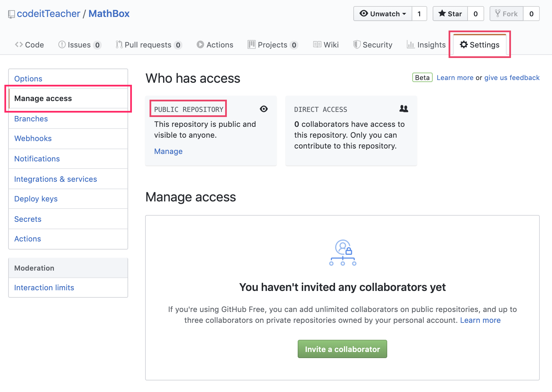
Task: Open the Issues tab
Action: tap(80, 45)
